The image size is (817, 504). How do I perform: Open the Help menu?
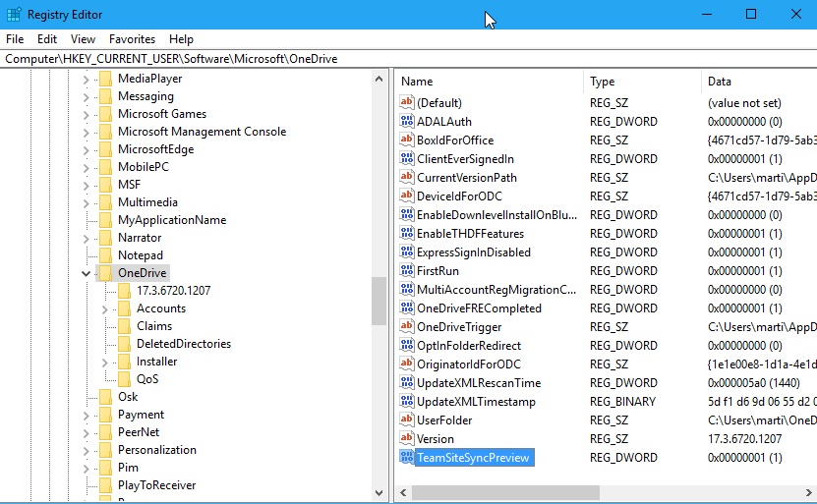coord(181,39)
